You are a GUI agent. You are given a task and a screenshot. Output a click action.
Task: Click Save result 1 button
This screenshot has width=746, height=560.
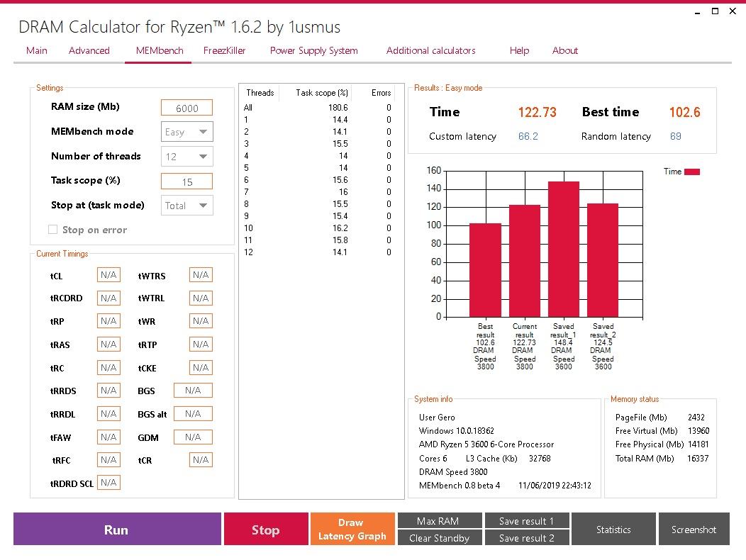[x=527, y=520]
